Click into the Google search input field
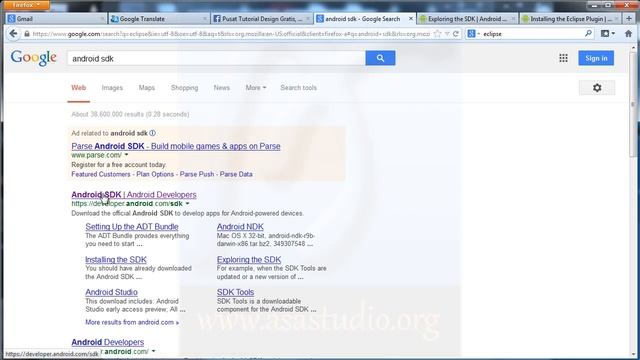The height and width of the screenshot is (360, 640). tap(216, 58)
